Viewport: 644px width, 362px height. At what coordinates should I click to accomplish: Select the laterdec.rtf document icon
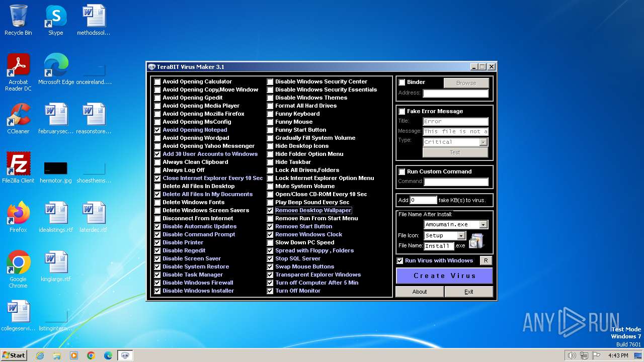(x=93, y=217)
